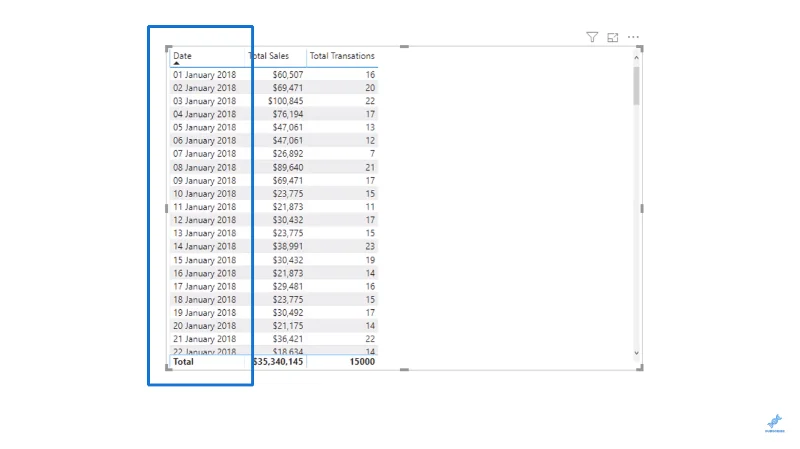800x449 pixels.
Task: Select the 07 January 2018 date cell
Action: (x=205, y=154)
